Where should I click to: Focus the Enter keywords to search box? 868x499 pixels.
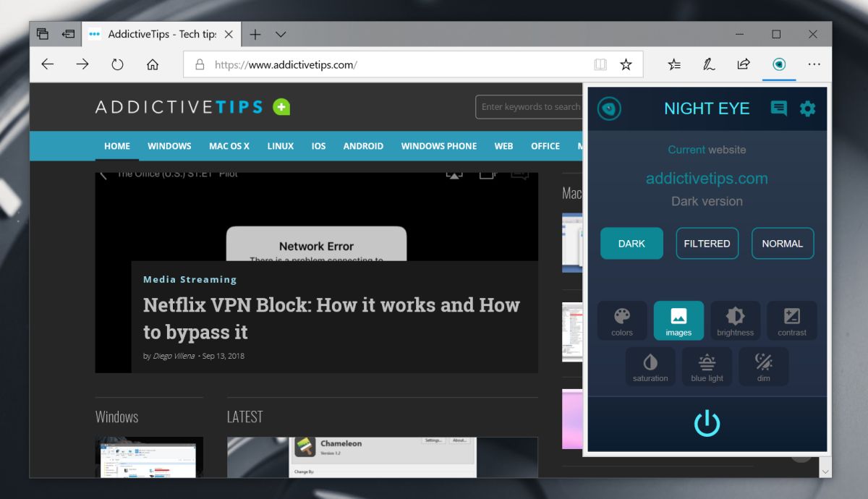[529, 107]
